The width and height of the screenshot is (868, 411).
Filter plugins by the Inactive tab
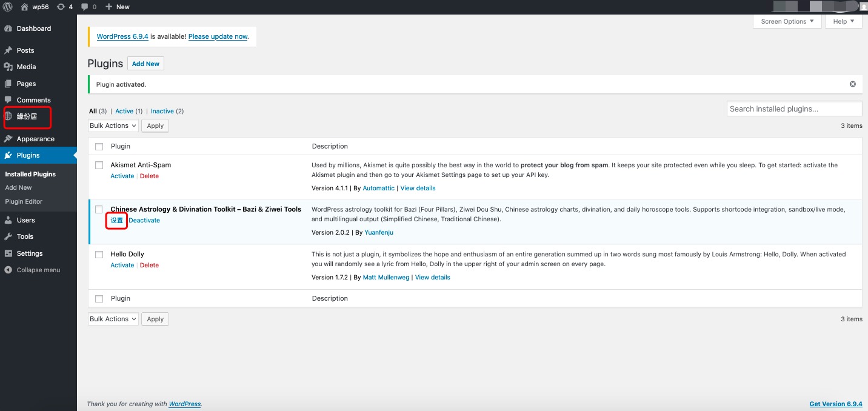(162, 111)
